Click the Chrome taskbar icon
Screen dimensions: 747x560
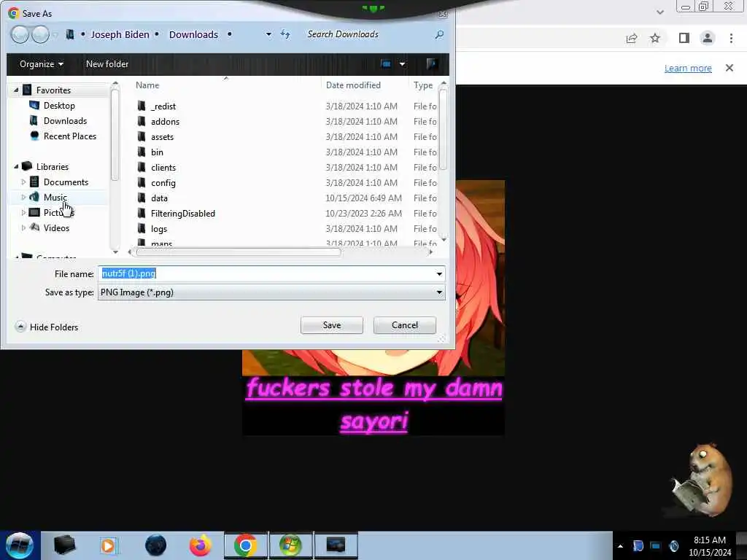[245, 545]
